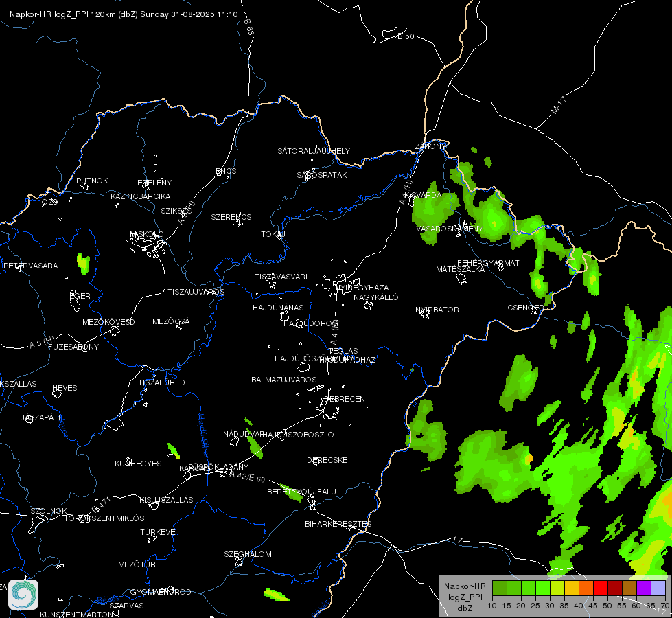
Task: Click the CSENGER label
Action: click(525, 308)
